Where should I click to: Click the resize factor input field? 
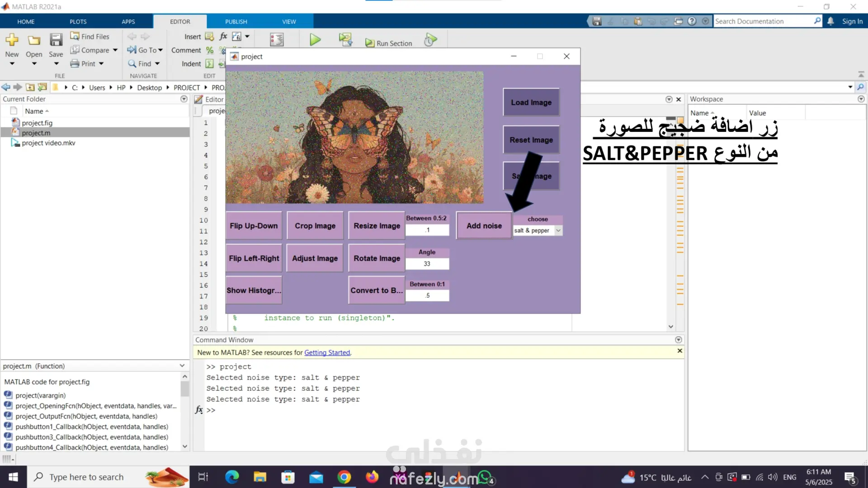point(427,230)
